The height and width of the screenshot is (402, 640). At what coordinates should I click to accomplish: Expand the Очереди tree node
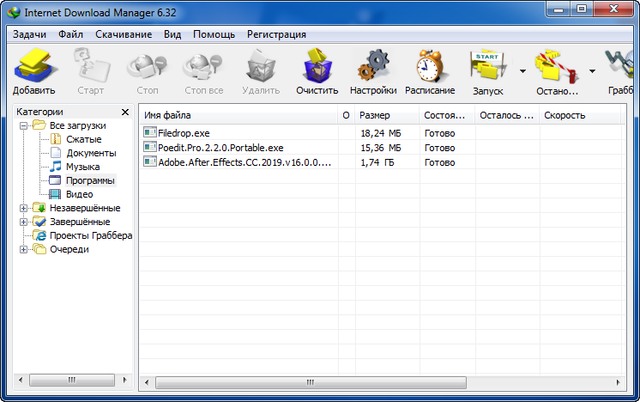click(x=24, y=250)
